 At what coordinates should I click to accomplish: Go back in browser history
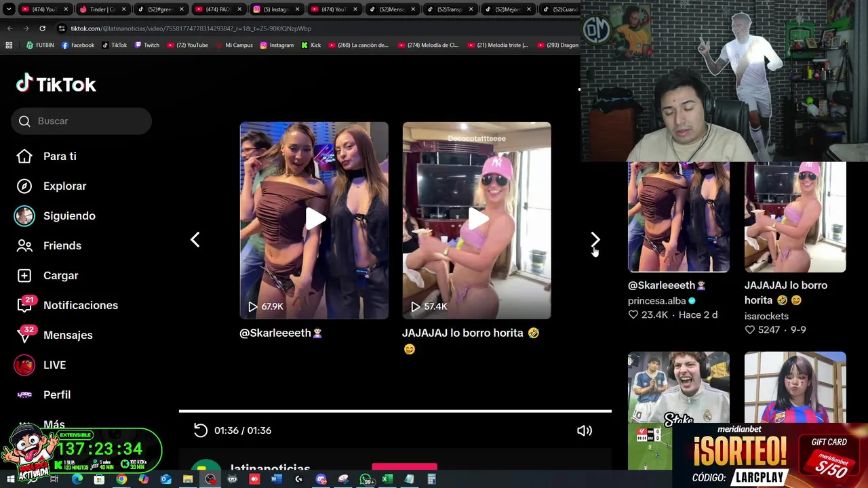click(x=9, y=28)
